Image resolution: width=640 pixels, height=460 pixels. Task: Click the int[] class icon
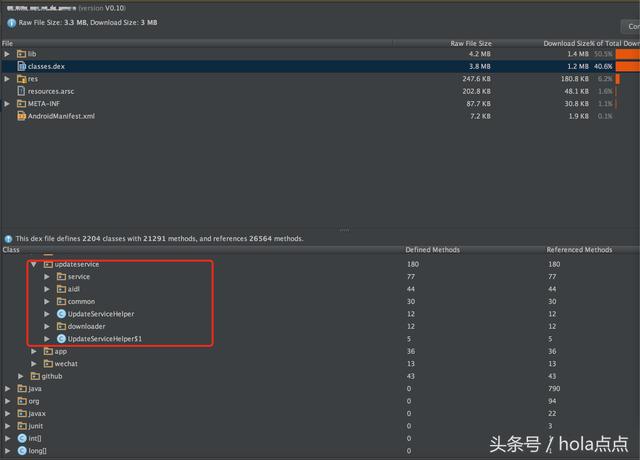point(22,438)
